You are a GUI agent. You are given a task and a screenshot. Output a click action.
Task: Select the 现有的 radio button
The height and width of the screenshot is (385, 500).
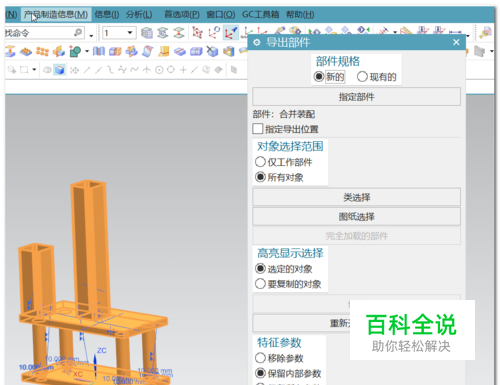coord(362,77)
